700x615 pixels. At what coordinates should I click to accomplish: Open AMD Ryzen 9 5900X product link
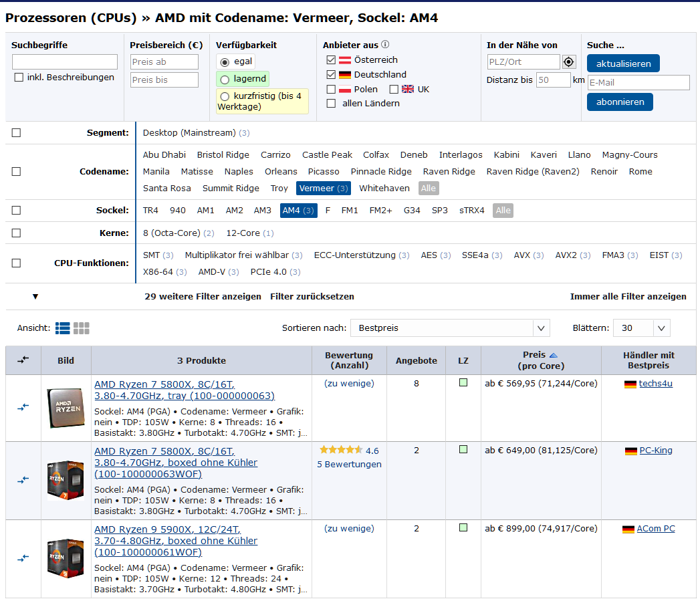point(176,541)
